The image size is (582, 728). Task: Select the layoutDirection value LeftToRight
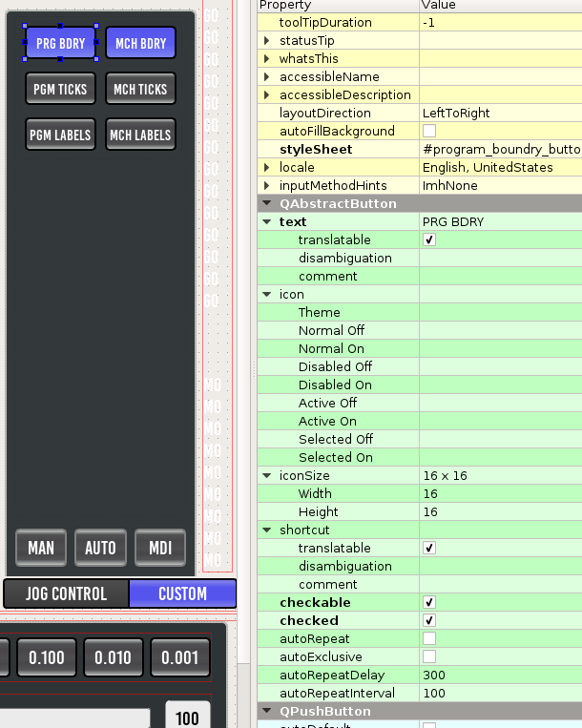(501, 113)
